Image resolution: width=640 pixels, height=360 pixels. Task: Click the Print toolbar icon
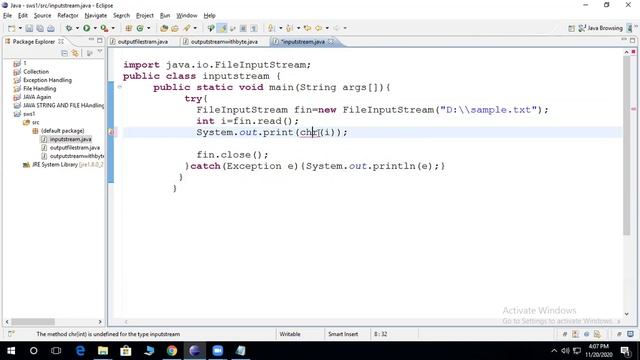click(x=51, y=28)
